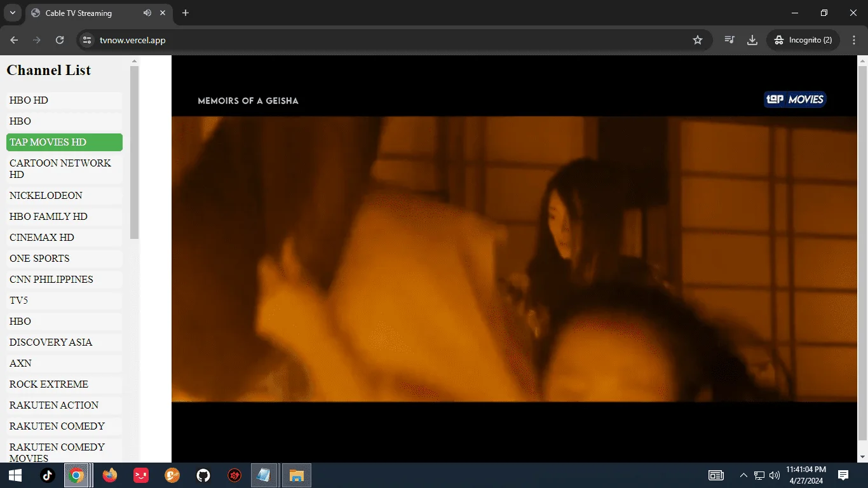Play ROCK EXTREME from the list
This screenshot has height=488, width=868.
pyautogui.click(x=64, y=384)
